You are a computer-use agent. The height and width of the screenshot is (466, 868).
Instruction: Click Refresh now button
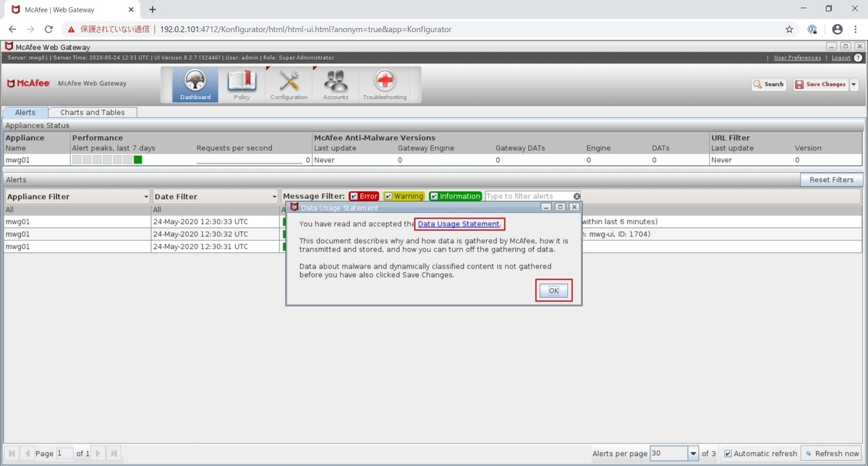[833, 454]
